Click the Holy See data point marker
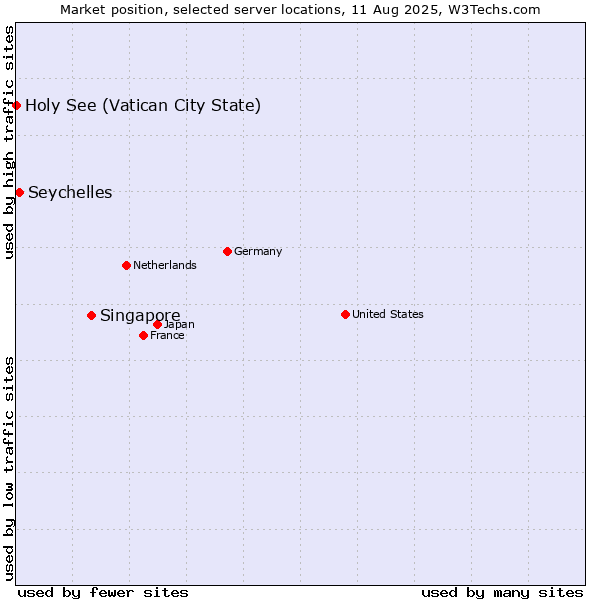This screenshot has height=600, width=600. point(16,105)
